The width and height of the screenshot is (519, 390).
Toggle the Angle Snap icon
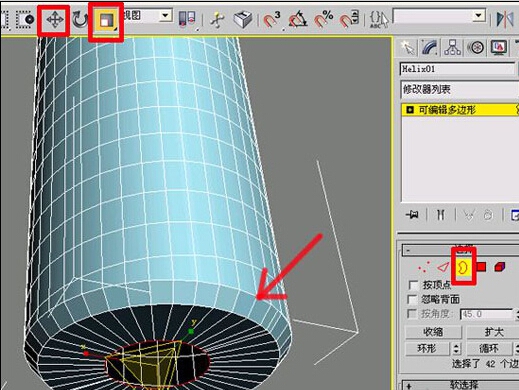[x=298, y=19]
